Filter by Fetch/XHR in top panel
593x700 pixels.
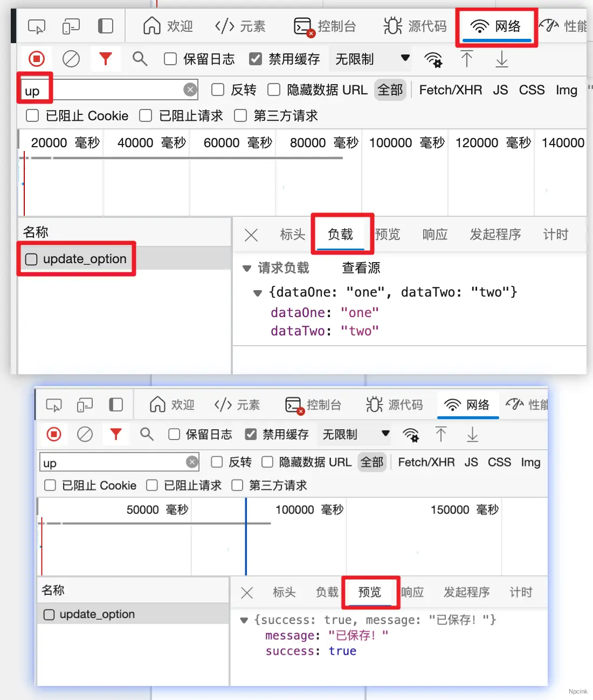pyautogui.click(x=451, y=90)
